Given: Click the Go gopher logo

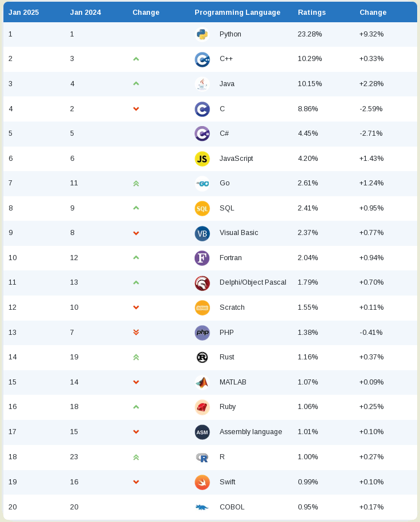Looking at the screenshot, I should 202,184.
